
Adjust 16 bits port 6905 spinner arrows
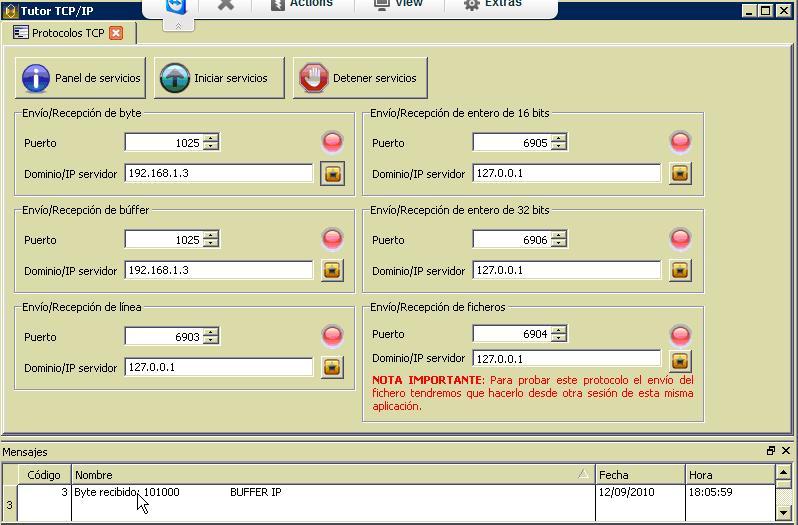coord(559,142)
